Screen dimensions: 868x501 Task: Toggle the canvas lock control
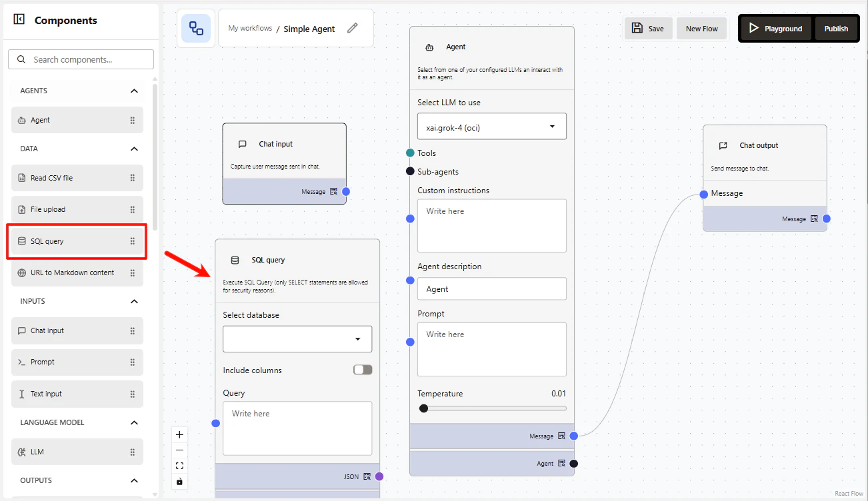179,481
